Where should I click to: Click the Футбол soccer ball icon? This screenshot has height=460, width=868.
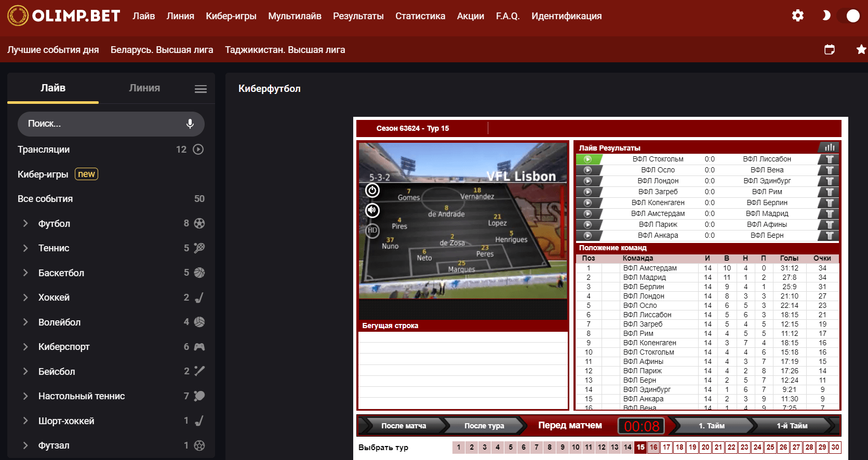click(x=199, y=223)
